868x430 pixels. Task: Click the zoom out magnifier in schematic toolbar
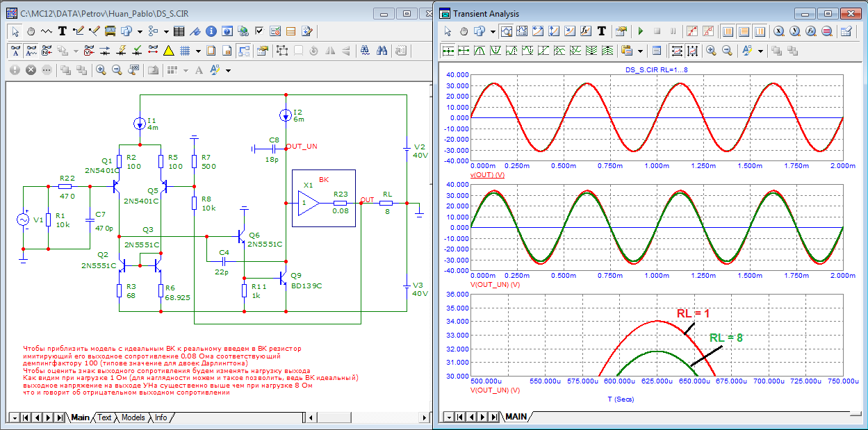(117, 70)
